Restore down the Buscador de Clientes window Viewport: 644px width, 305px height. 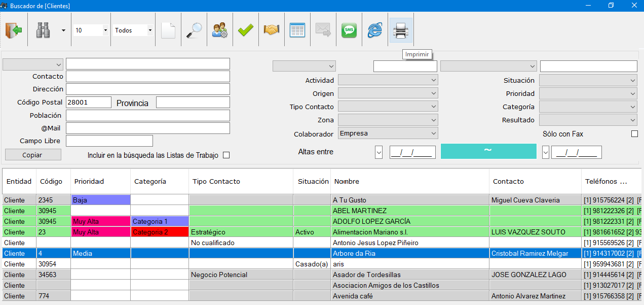[611, 6]
